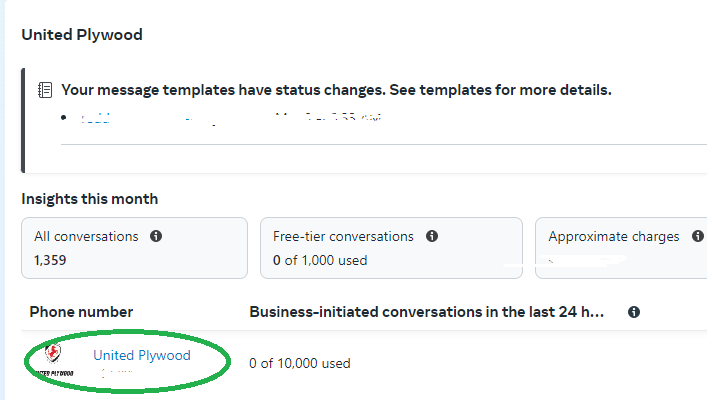
Task: Select the Free-tier conversations insight card
Action: [x=391, y=248]
